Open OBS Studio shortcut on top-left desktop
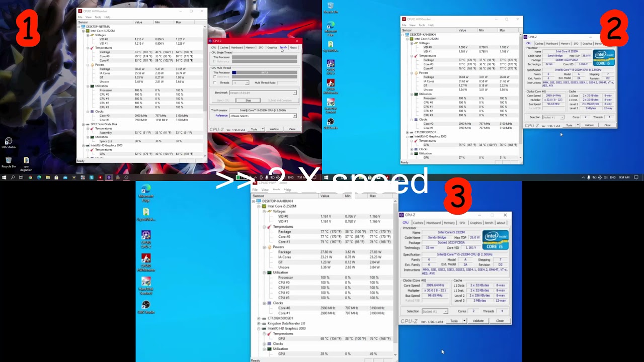 [x=9, y=143]
